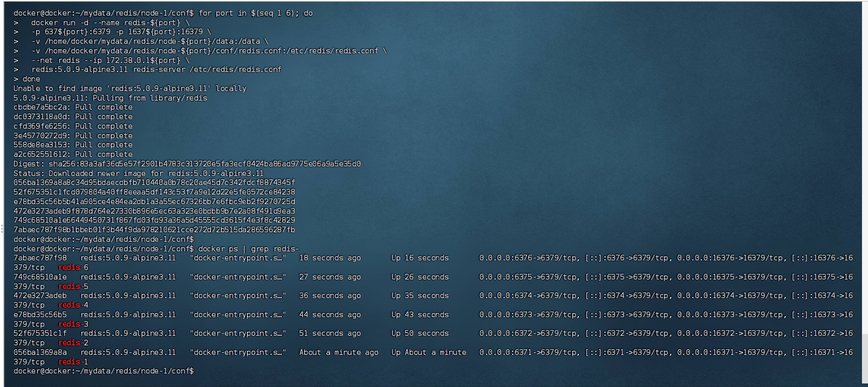Click the 'Up 26 seconds' status text
Viewport: 868px width, 387px height.
click(420, 277)
